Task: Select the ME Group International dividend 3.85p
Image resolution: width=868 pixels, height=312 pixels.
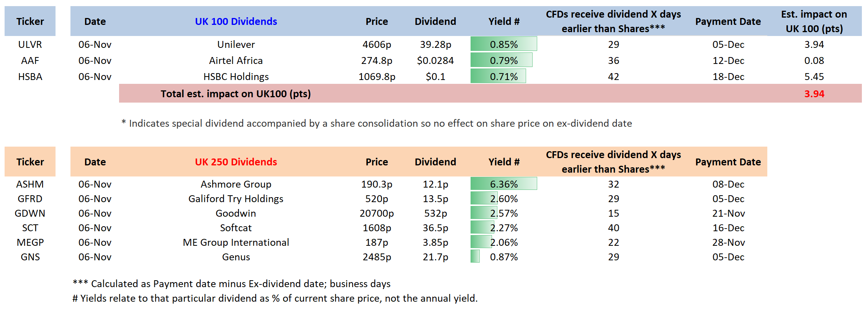Action: [435, 242]
